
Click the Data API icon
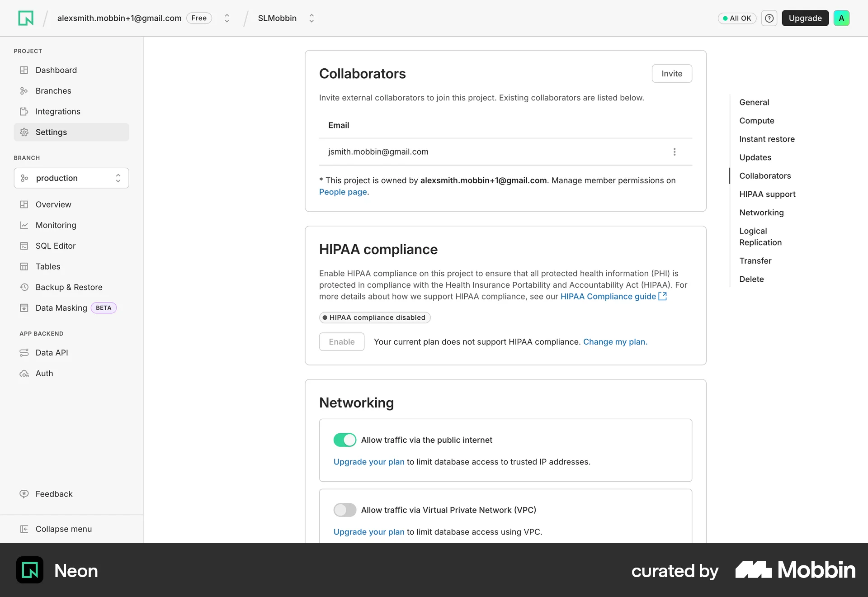[24, 353]
